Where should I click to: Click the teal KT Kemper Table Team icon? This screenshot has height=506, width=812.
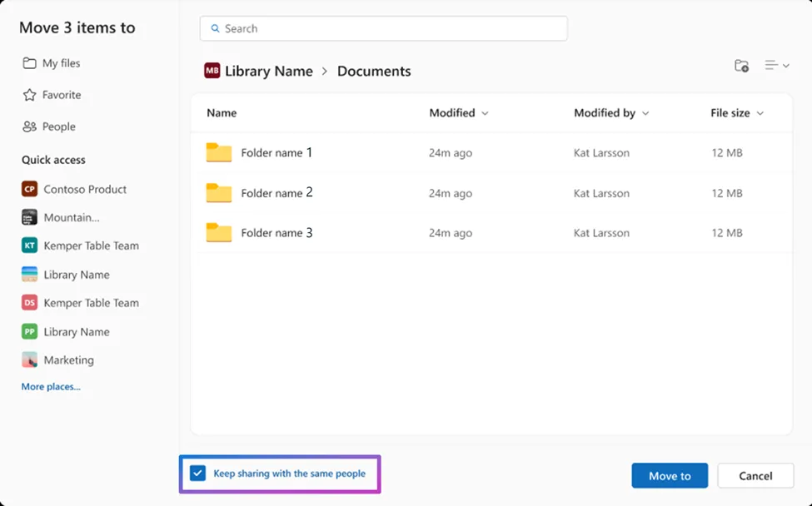(x=30, y=246)
